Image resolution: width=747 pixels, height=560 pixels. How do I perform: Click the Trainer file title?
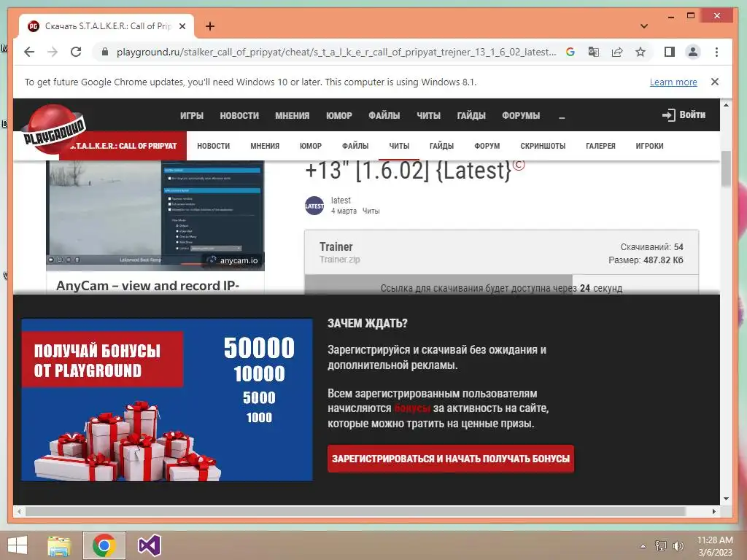[336, 246]
